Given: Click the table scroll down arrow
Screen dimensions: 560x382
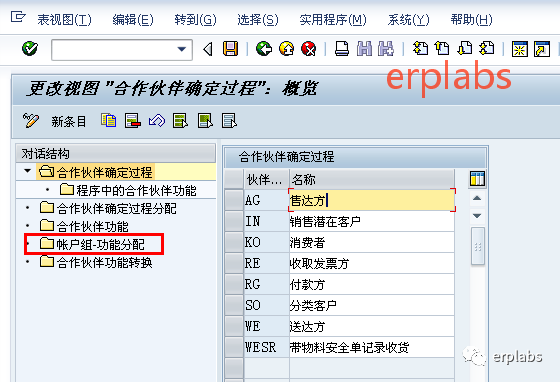Looking at the screenshot, I should coord(477,216).
